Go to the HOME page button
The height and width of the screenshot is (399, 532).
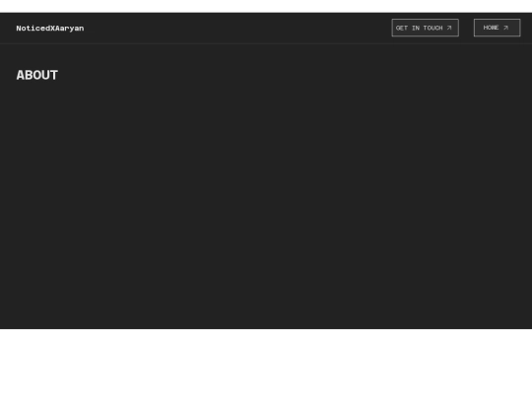pos(498,28)
